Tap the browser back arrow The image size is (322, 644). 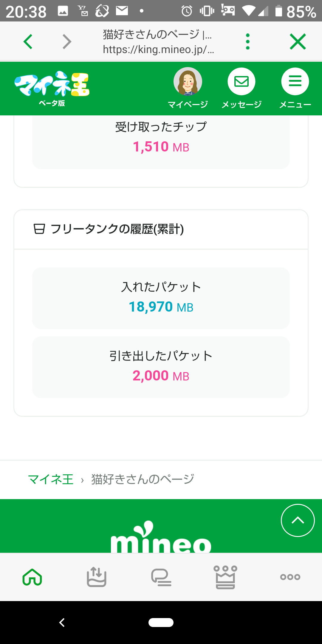(28, 41)
